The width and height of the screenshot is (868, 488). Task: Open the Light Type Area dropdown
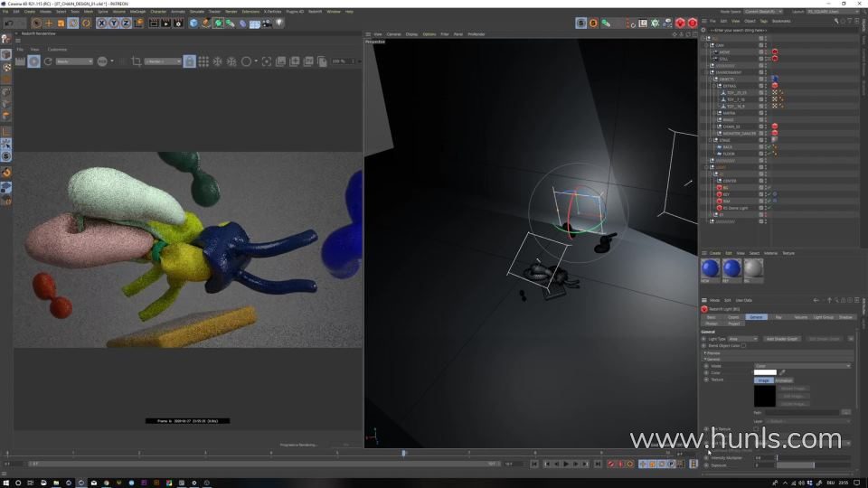click(742, 339)
